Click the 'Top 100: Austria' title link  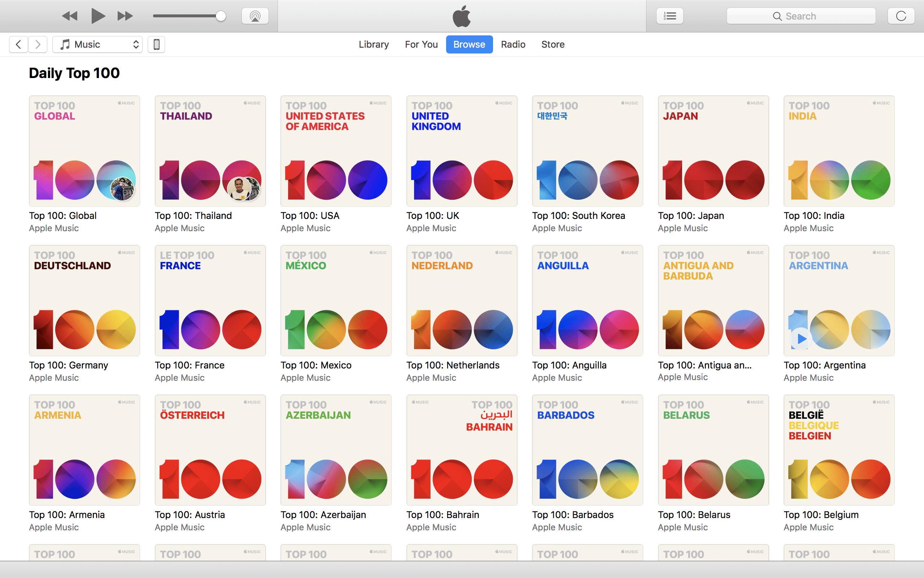pyautogui.click(x=190, y=514)
